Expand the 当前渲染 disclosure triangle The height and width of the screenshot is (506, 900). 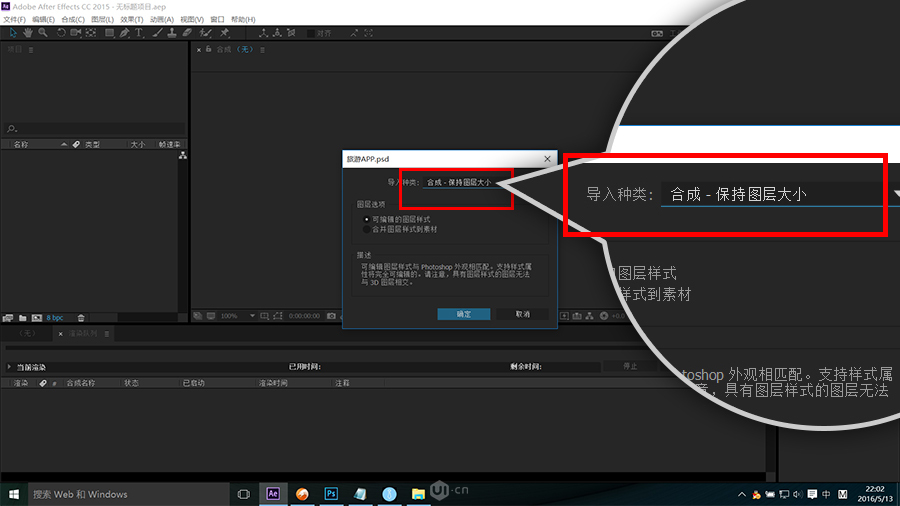[x=10, y=367]
